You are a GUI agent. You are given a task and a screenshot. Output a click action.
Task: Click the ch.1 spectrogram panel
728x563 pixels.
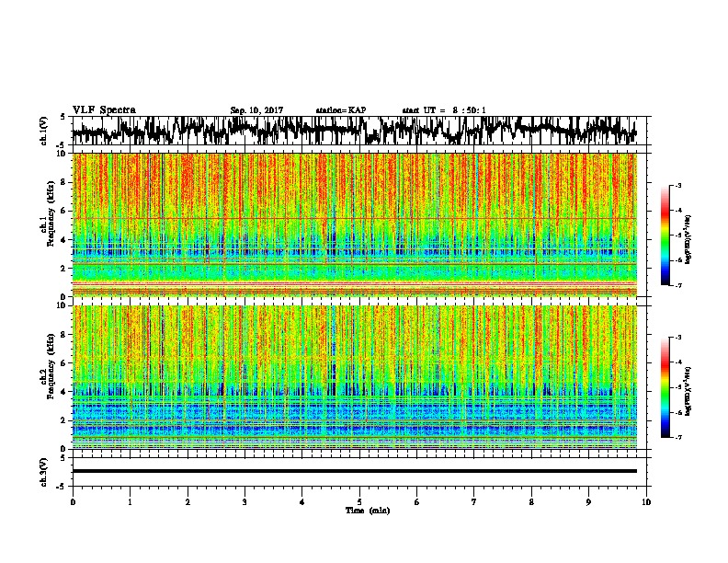[355, 224]
